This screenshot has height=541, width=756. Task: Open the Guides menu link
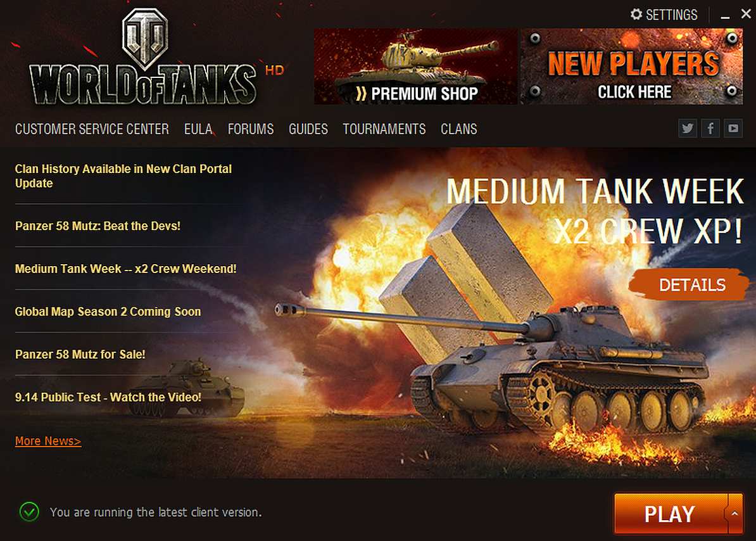(x=308, y=129)
